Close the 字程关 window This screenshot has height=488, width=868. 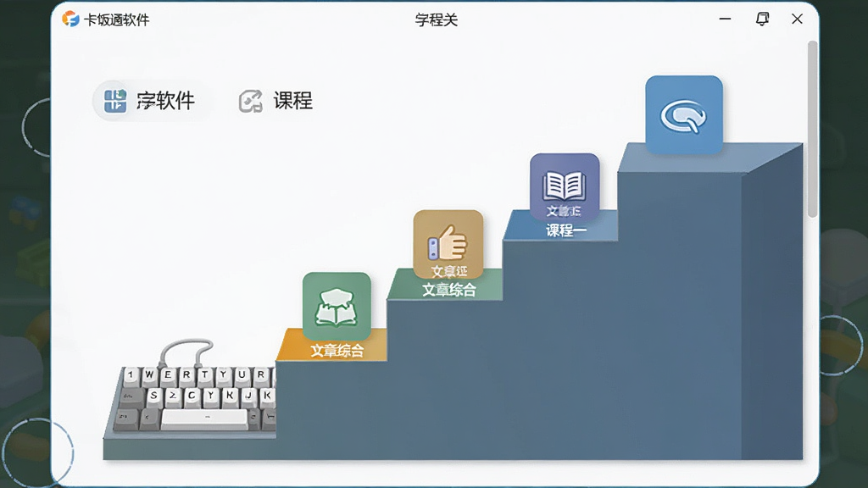click(x=797, y=19)
